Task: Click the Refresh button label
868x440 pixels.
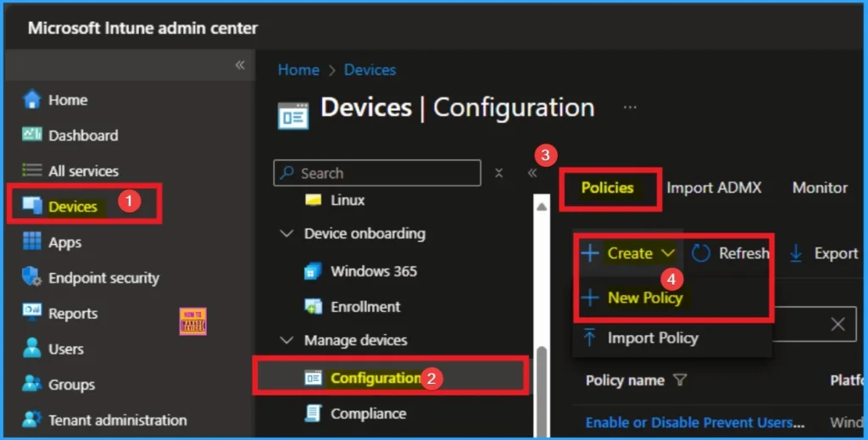Action: click(744, 253)
